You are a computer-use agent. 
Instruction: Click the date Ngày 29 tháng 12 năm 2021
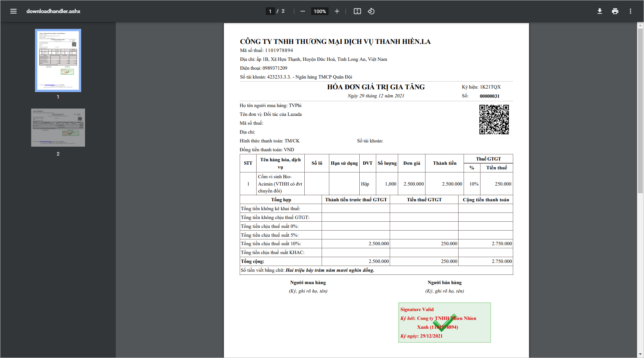click(x=376, y=96)
